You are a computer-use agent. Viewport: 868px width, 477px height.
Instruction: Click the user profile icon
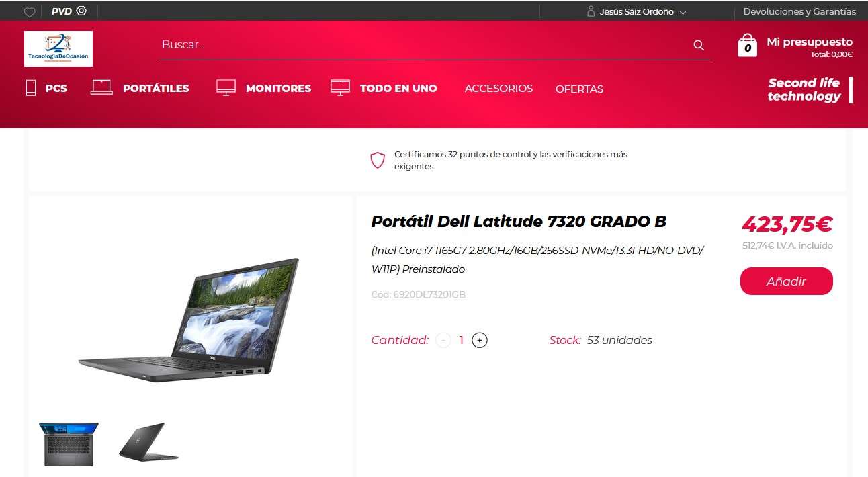pos(591,11)
